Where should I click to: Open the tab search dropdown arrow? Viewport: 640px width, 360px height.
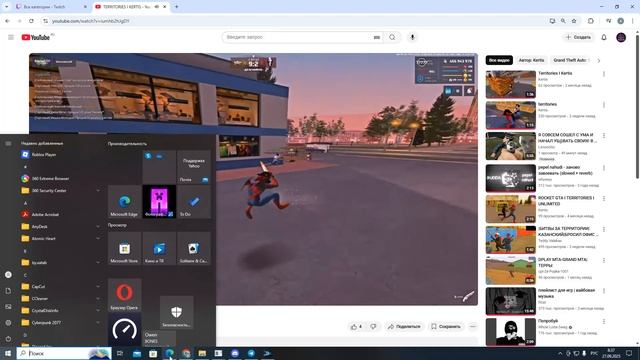(x=6, y=7)
